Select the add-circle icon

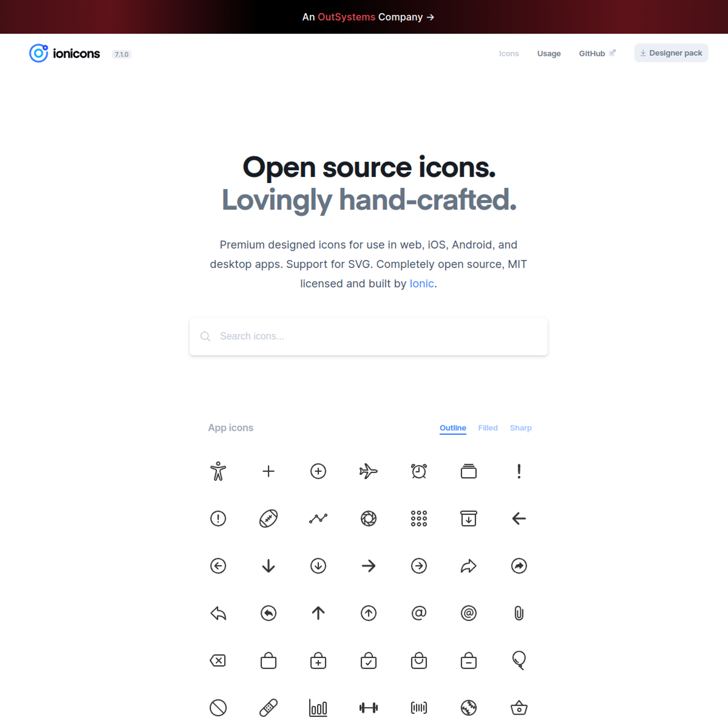[x=318, y=471]
